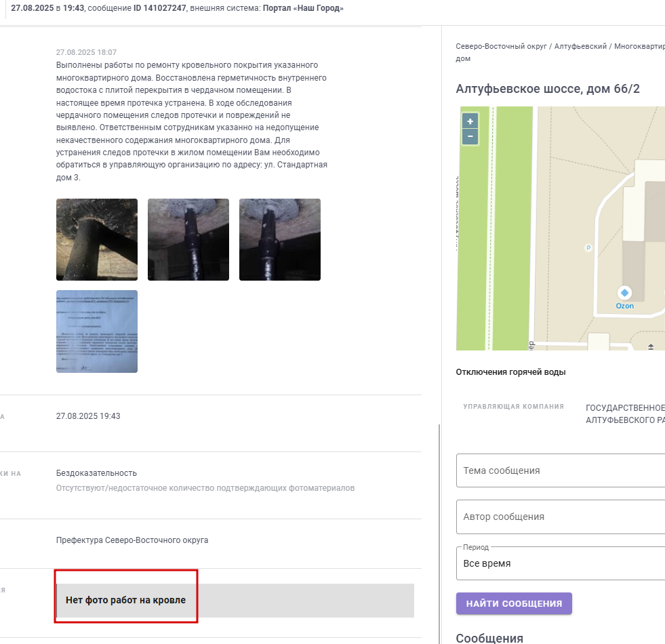
Task: Zoom out the map with minus button
Action: click(x=470, y=137)
